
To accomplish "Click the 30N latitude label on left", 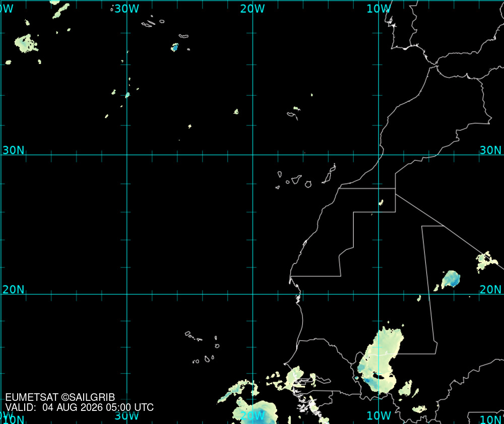I will pos(13,150).
